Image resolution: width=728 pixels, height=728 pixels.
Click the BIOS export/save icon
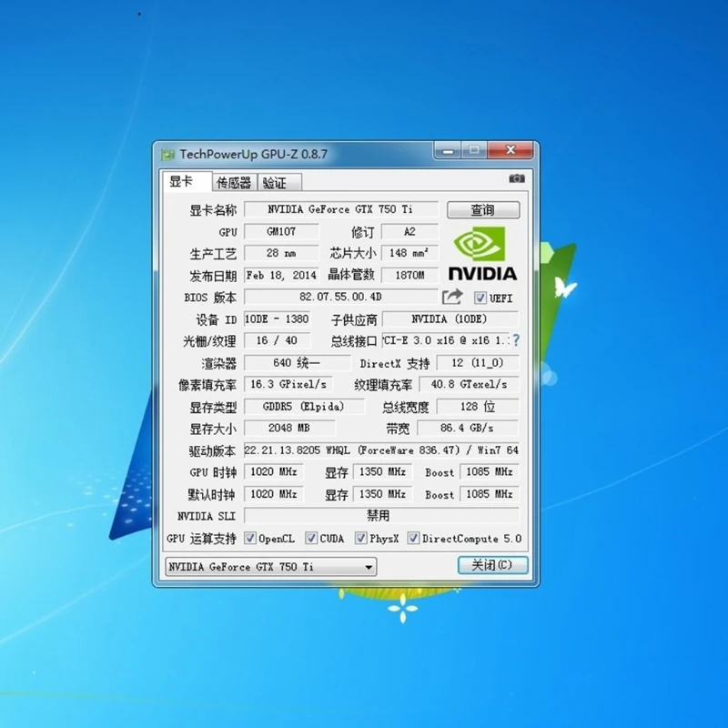[x=452, y=298]
